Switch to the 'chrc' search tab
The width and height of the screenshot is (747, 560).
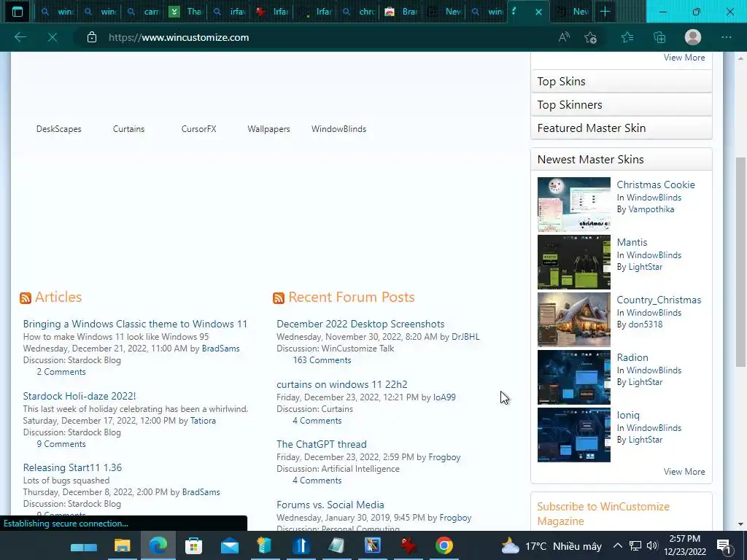point(359,12)
